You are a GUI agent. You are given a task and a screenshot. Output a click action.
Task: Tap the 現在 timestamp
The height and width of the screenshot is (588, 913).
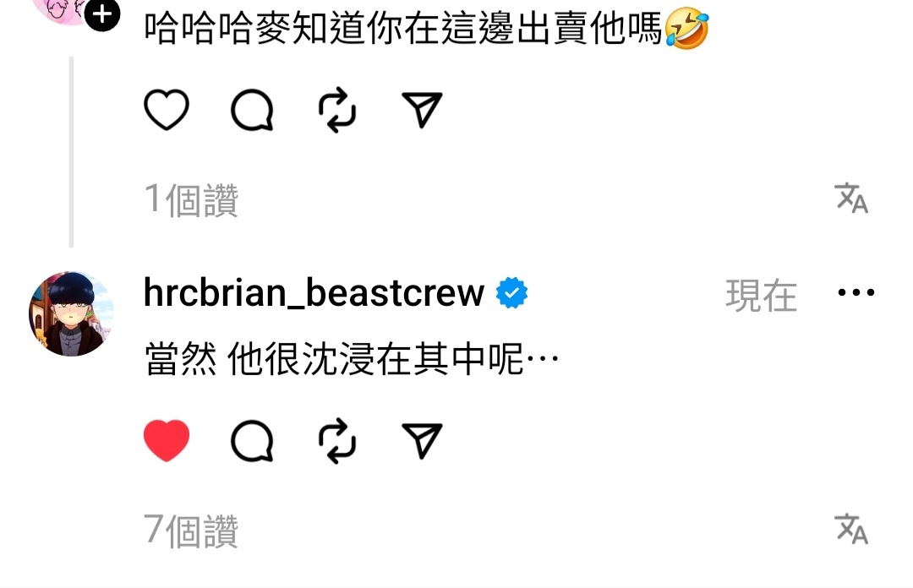pos(761,296)
